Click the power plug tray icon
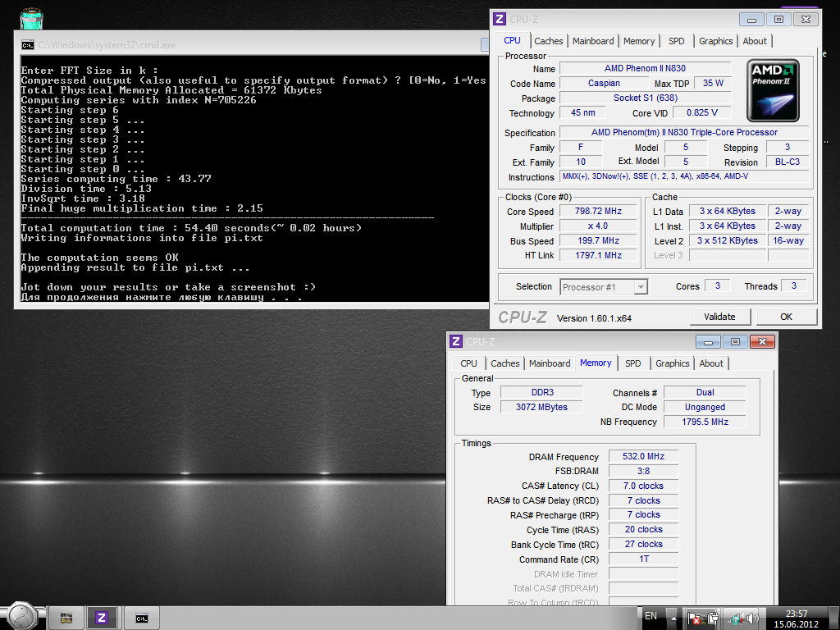This screenshot has width=840, height=630. click(713, 619)
